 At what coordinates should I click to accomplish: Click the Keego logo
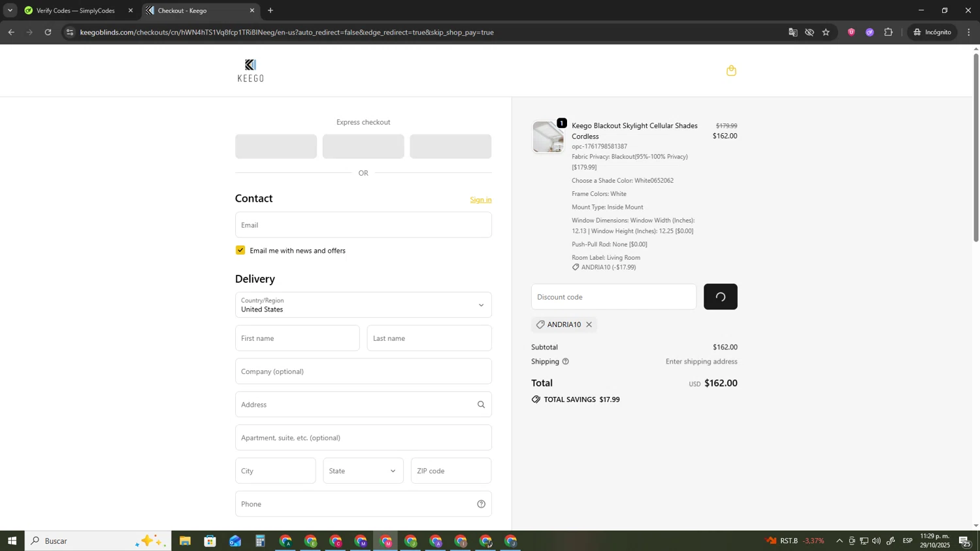coord(251,71)
